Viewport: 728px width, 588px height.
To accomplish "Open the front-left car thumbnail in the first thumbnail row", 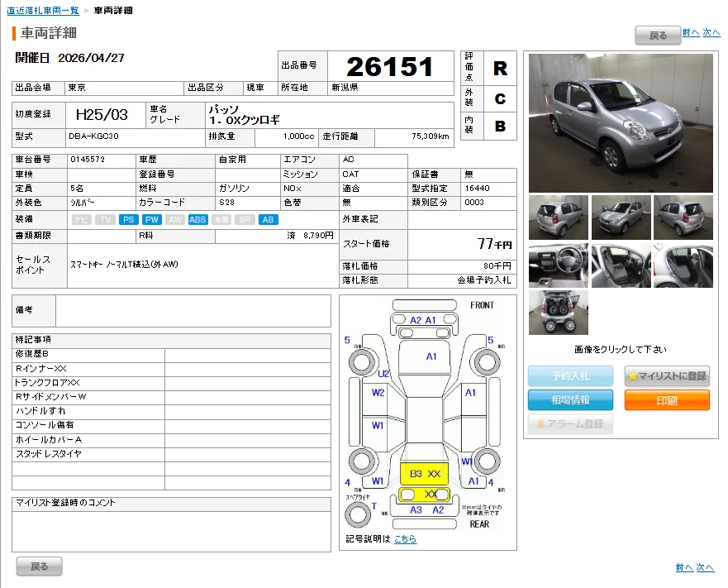I will [621, 218].
